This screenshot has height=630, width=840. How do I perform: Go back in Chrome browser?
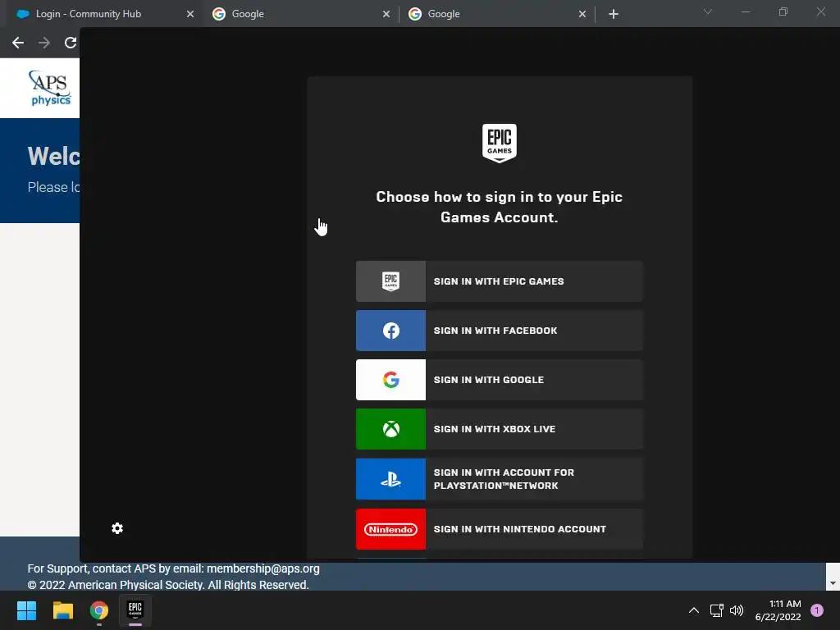[x=18, y=43]
